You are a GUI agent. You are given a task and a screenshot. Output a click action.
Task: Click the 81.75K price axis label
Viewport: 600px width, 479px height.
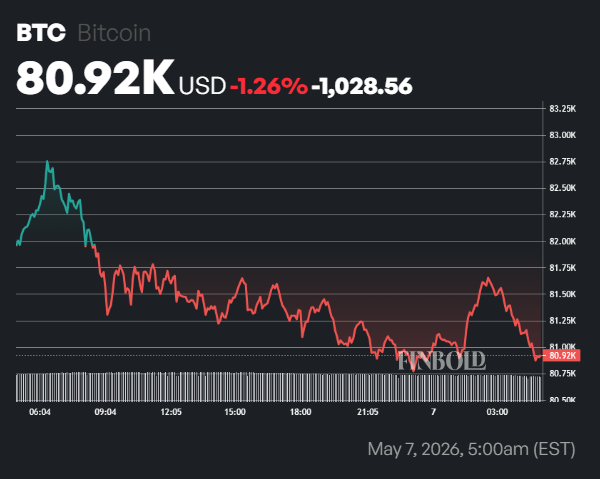tap(562, 268)
